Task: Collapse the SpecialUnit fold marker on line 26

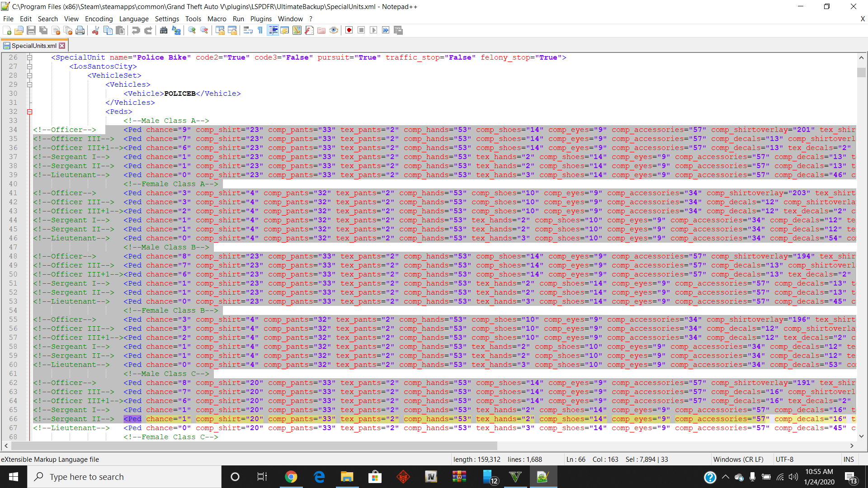Action: pos(29,57)
